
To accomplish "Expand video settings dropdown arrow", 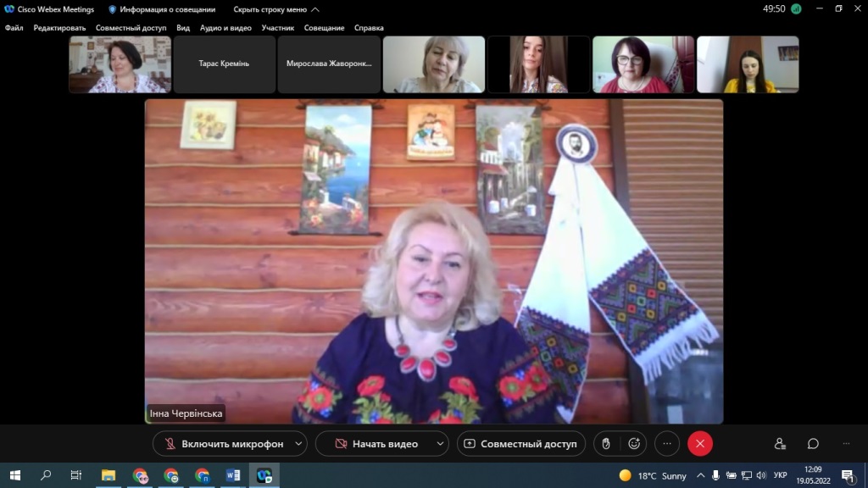I will pyautogui.click(x=440, y=443).
